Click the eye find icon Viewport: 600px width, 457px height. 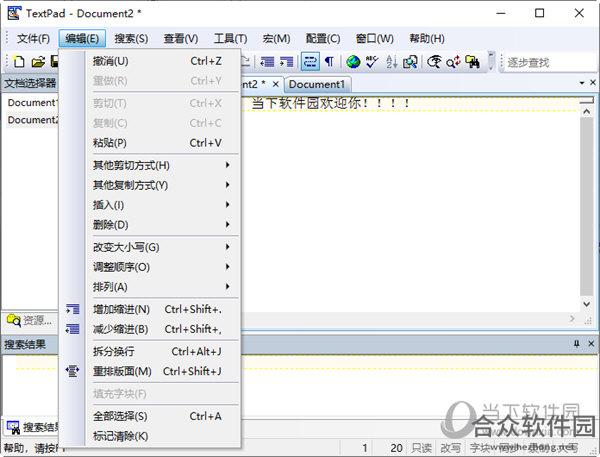click(434, 62)
